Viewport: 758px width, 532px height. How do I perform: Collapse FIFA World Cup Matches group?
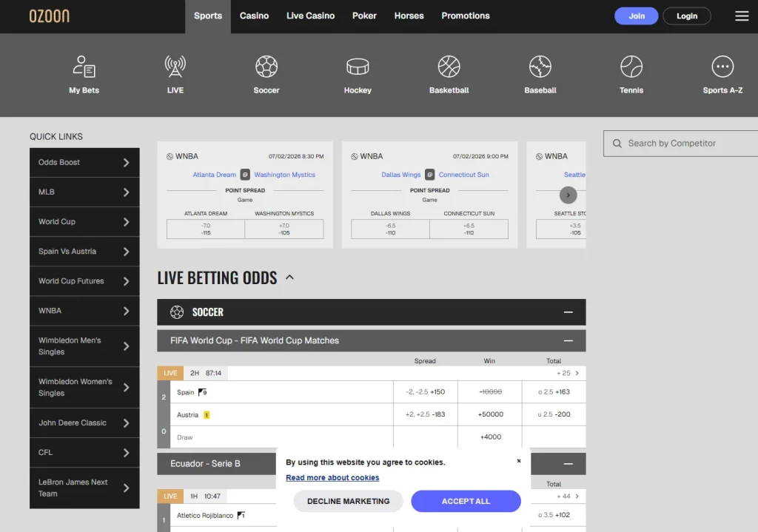[x=568, y=340]
